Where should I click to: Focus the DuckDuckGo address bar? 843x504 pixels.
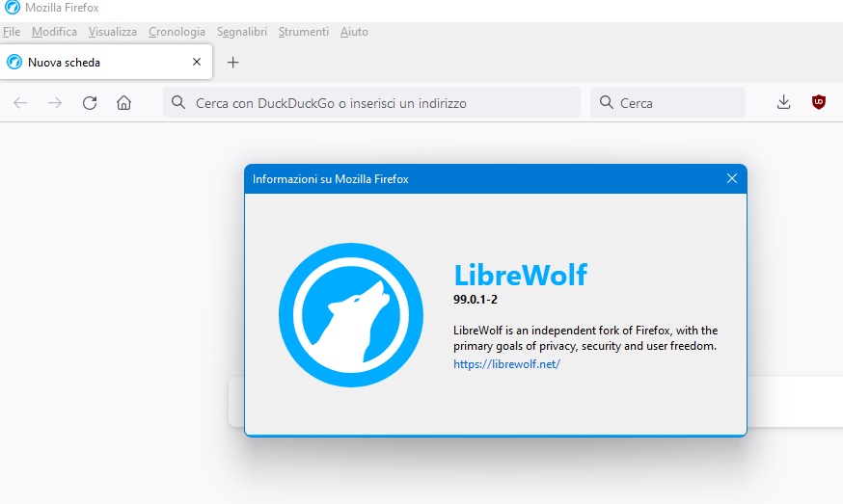click(x=371, y=102)
